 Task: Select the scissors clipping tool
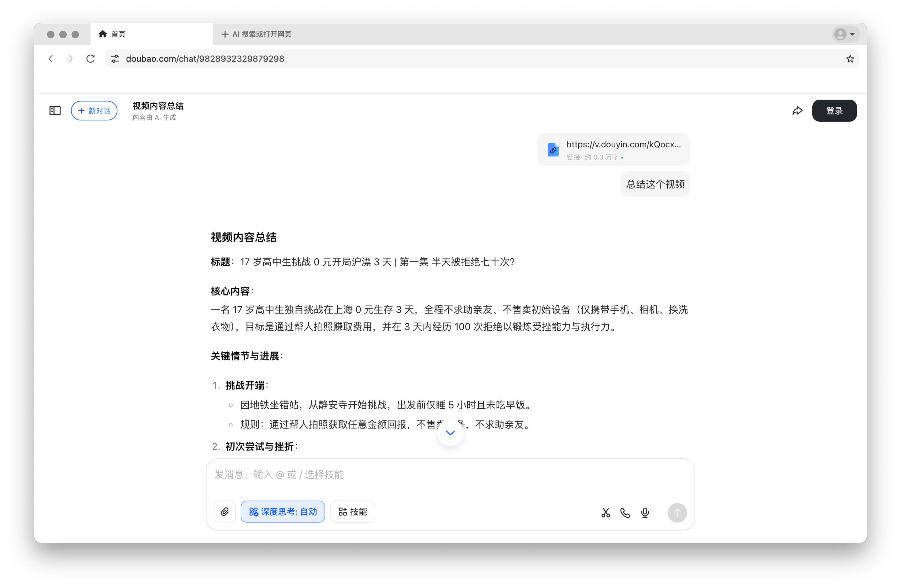coord(605,513)
